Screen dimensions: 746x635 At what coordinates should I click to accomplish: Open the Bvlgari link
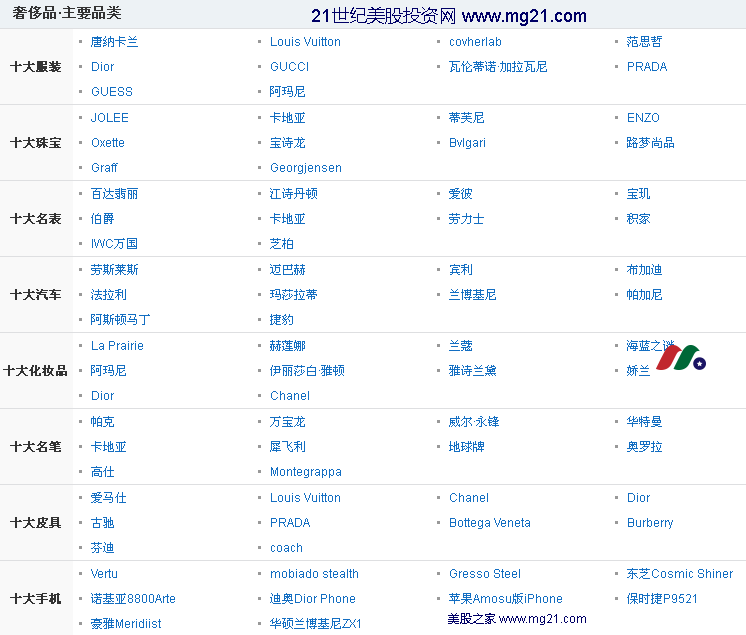tap(468, 143)
